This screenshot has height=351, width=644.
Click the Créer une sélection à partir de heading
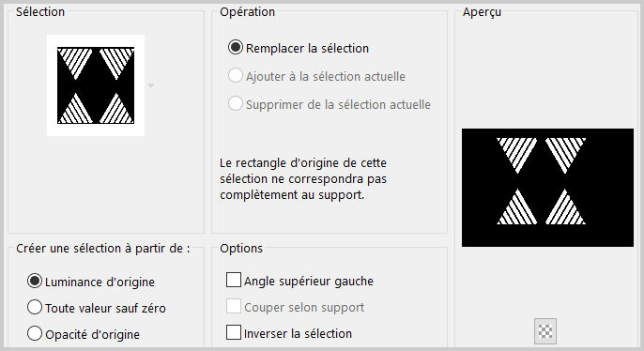pyautogui.click(x=103, y=249)
